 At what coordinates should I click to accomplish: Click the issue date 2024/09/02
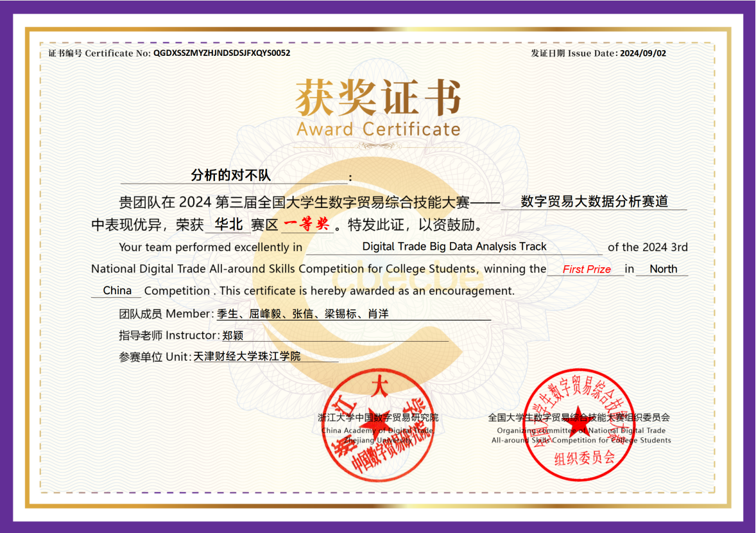tap(643, 53)
